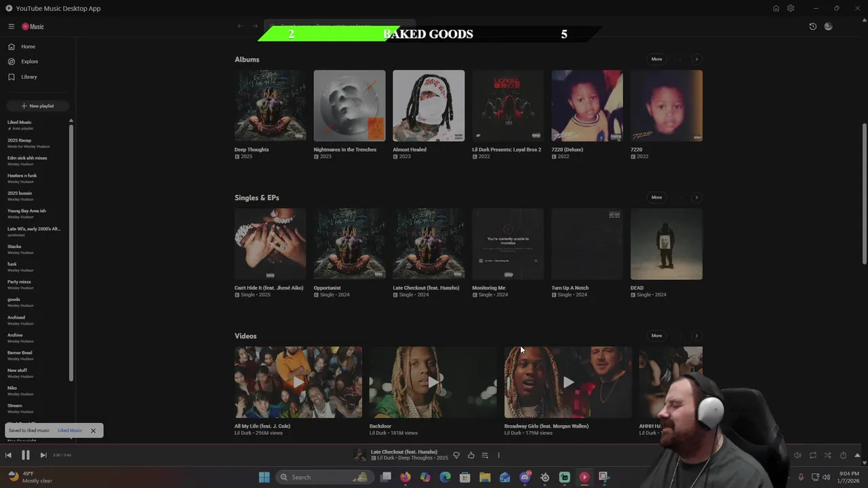Toggle repeat mode in player bar
The width and height of the screenshot is (868, 488).
[813, 455]
